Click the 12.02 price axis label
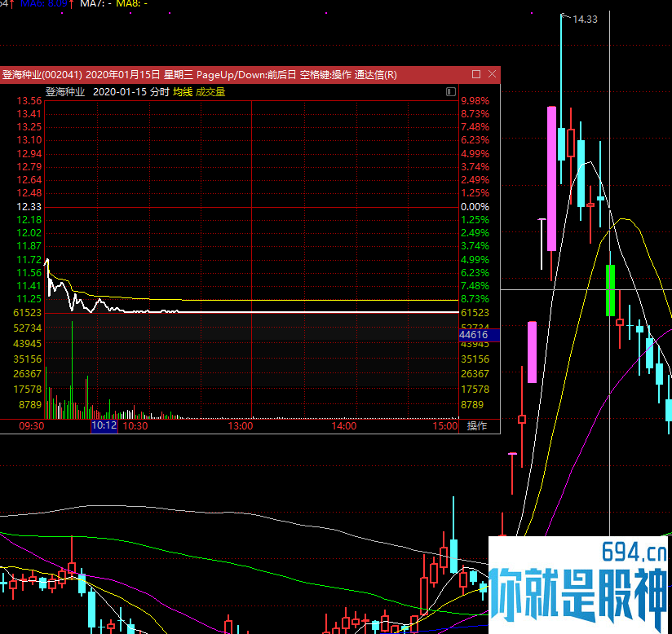Image resolution: width=672 pixels, height=634 pixels. click(29, 233)
